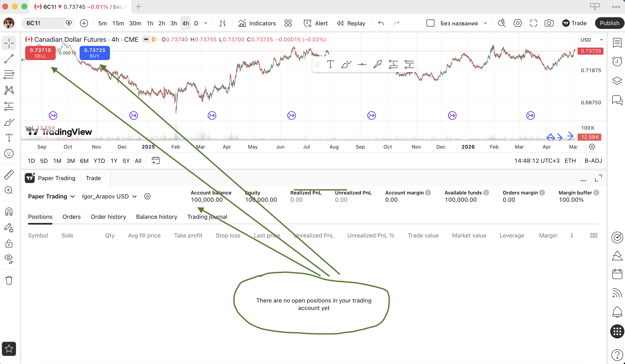
Task: Open the Orders tab
Action: [71, 217]
